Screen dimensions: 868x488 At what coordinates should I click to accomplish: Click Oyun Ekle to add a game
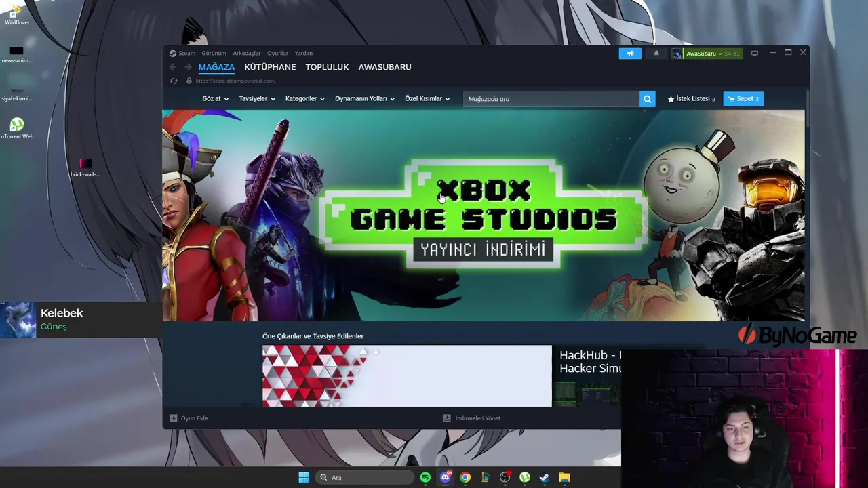point(194,418)
